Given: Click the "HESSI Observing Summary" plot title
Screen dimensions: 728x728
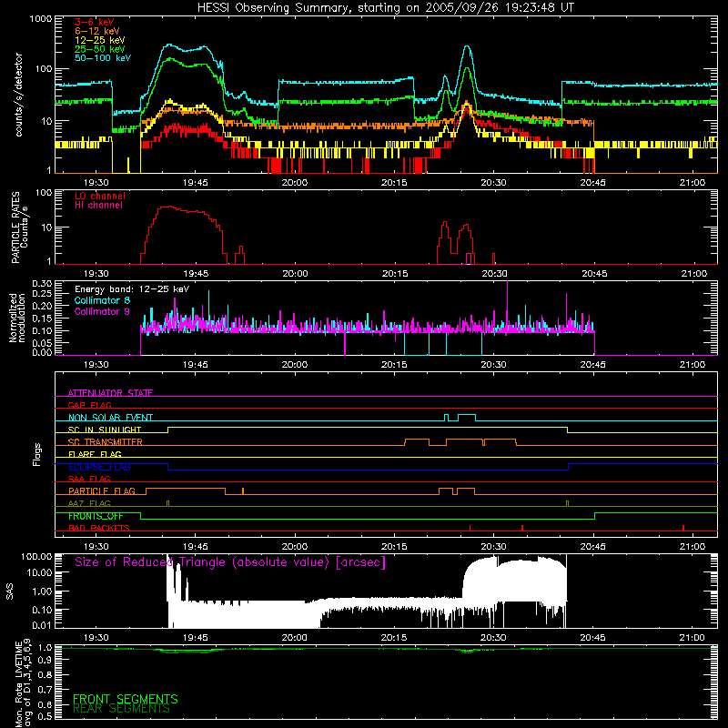Looking at the screenshot, I should click(x=386, y=8).
